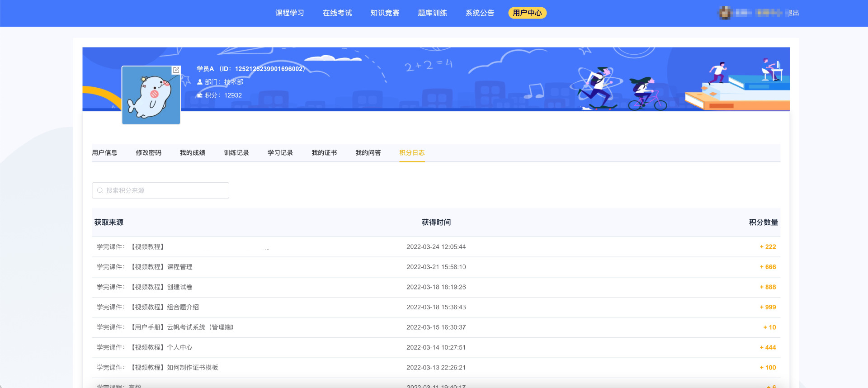
Task: Click the seal profile avatar picture
Action: (151, 95)
